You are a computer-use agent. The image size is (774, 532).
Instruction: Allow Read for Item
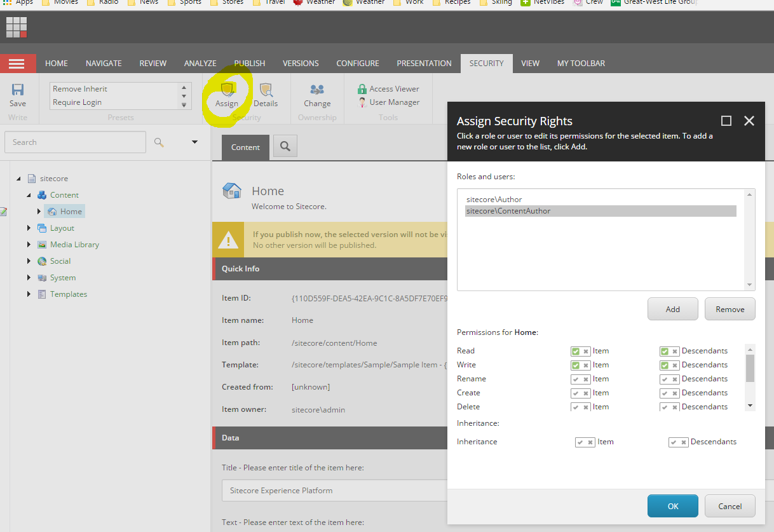click(x=576, y=351)
